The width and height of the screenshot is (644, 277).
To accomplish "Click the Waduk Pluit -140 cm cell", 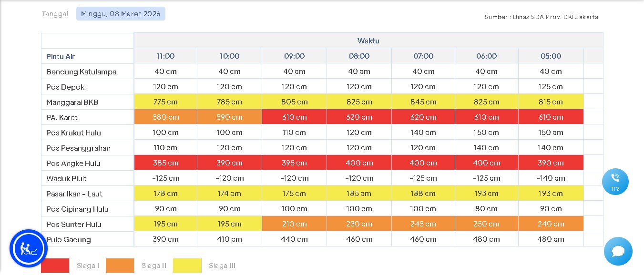I will 551,178.
